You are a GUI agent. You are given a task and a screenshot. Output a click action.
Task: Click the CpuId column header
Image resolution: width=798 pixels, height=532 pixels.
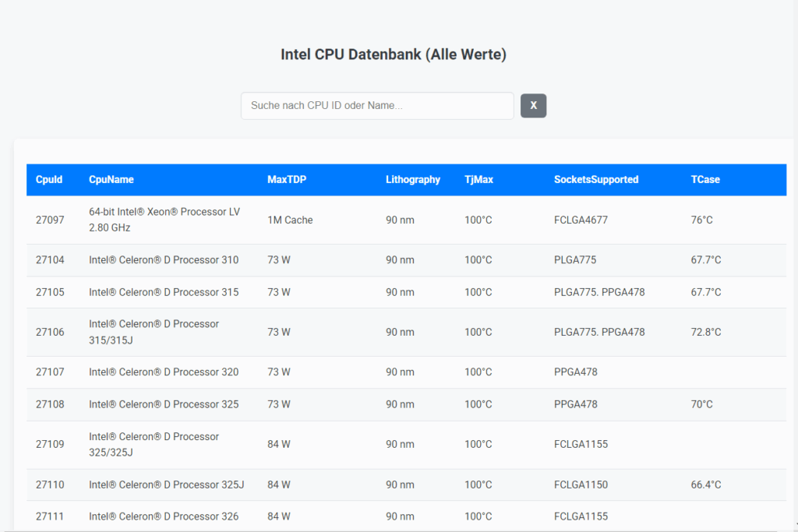point(49,179)
